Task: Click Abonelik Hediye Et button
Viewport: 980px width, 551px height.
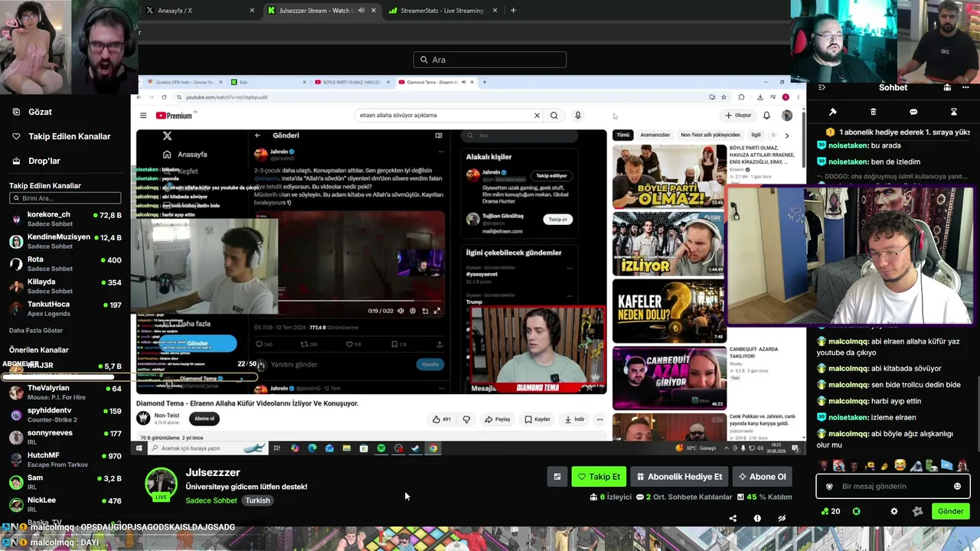Action: [x=679, y=477]
